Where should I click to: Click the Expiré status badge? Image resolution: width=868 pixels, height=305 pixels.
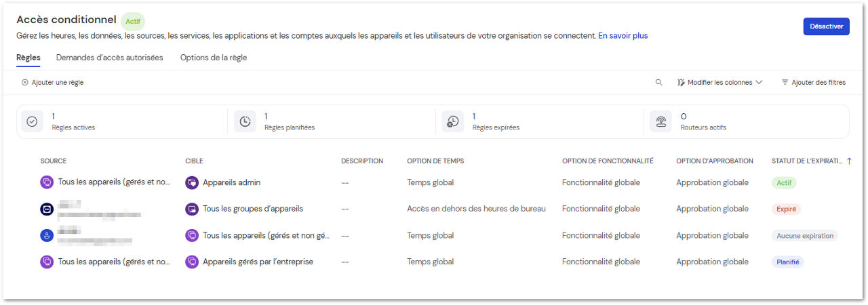point(786,209)
